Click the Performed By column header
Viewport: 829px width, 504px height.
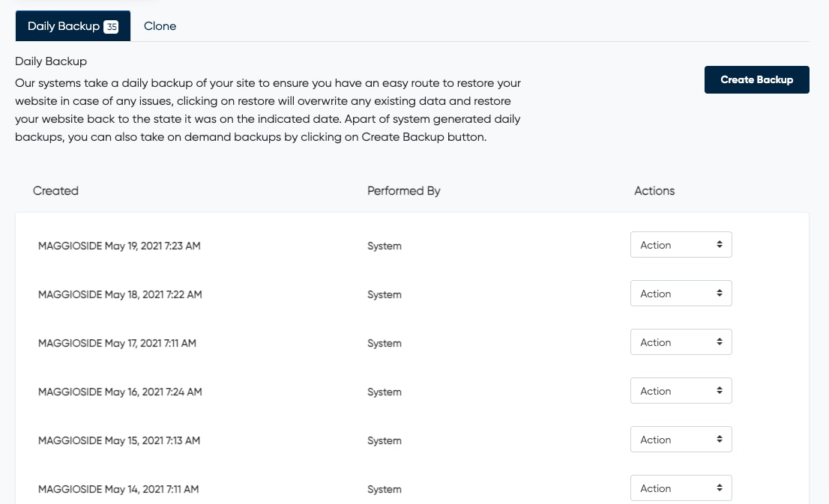tap(404, 191)
